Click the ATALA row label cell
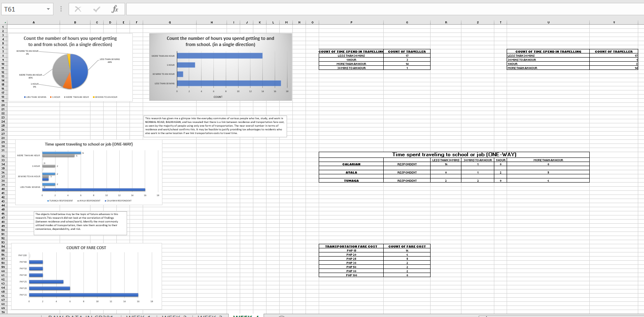 click(351, 172)
